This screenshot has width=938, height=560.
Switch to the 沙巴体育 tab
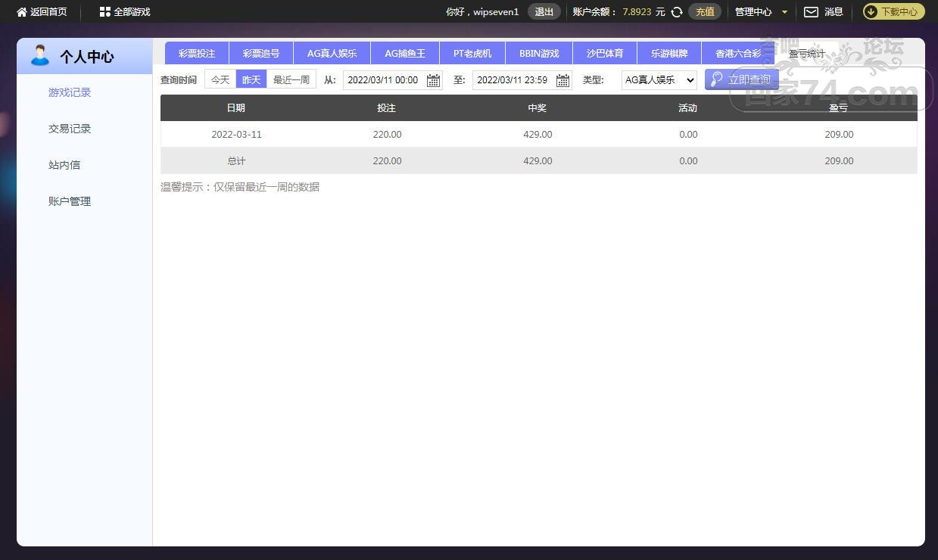pyautogui.click(x=605, y=54)
